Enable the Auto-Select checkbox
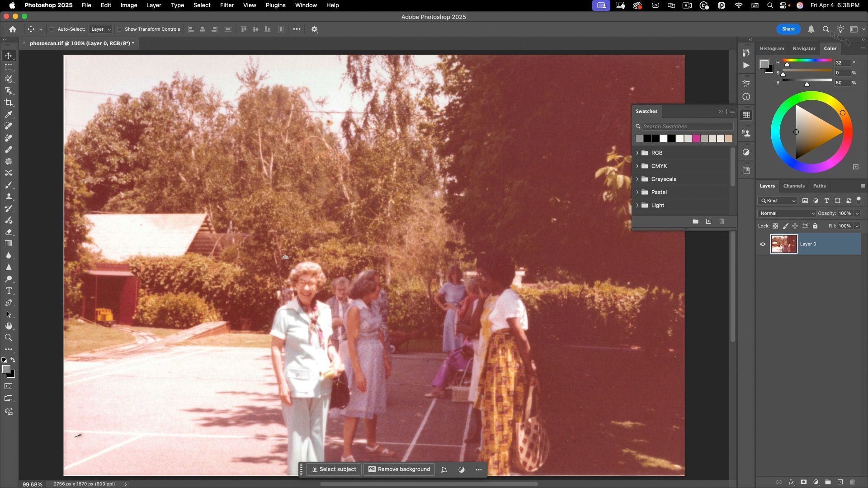868x488 pixels. 52,29
